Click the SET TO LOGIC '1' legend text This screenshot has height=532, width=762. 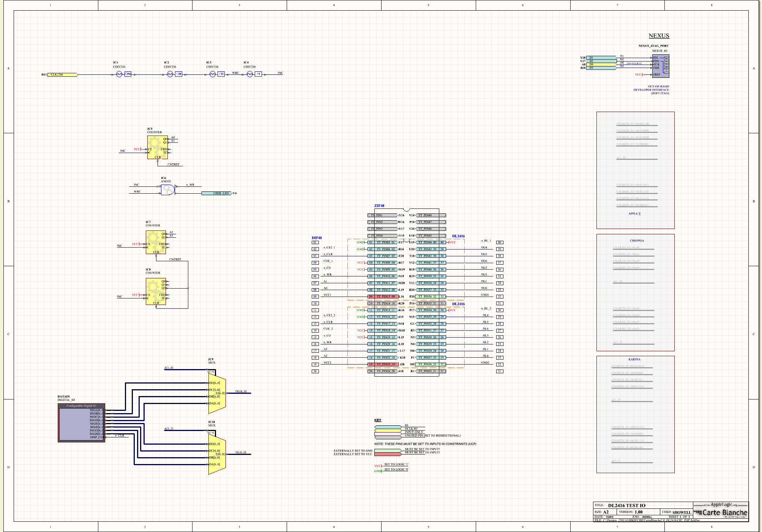(x=396, y=464)
